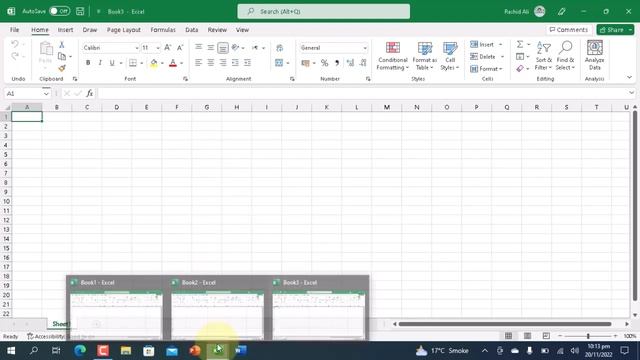Click the Cut scissors icon
This screenshot has height=360, width=640.
(62, 44)
